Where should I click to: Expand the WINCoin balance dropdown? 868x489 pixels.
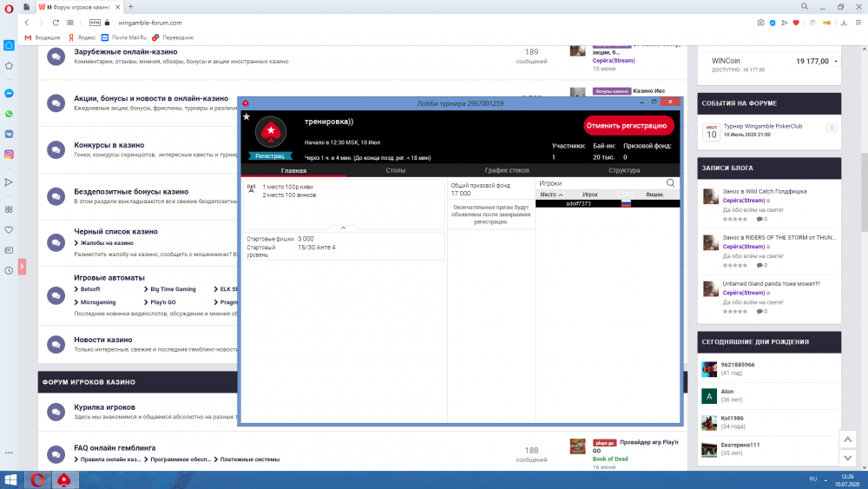[x=836, y=62]
